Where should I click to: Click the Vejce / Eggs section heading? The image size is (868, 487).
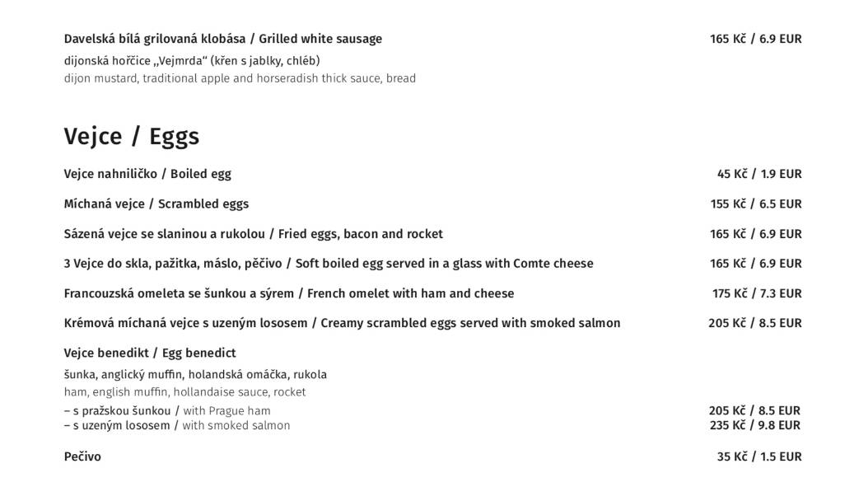coord(131,136)
